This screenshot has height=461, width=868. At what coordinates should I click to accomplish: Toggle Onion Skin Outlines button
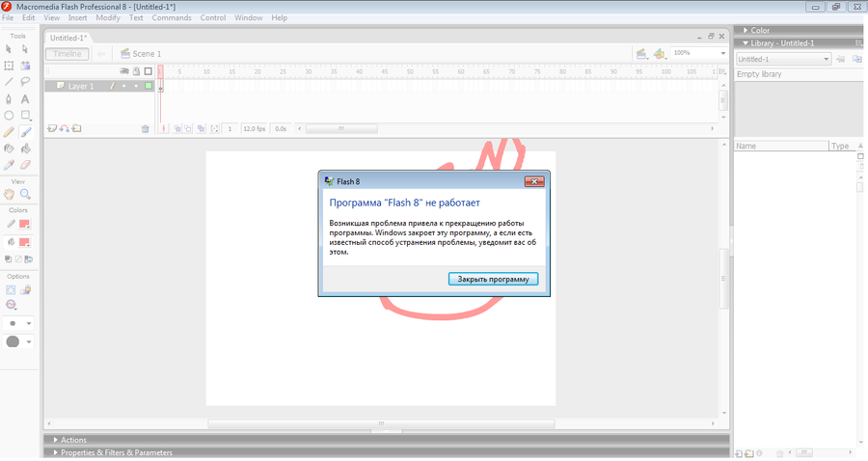(188, 129)
